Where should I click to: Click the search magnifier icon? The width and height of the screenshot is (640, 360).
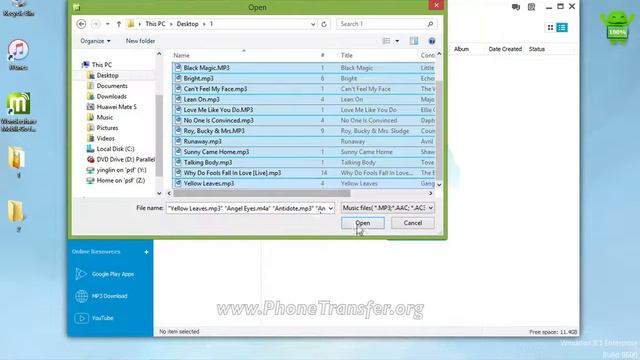430,24
